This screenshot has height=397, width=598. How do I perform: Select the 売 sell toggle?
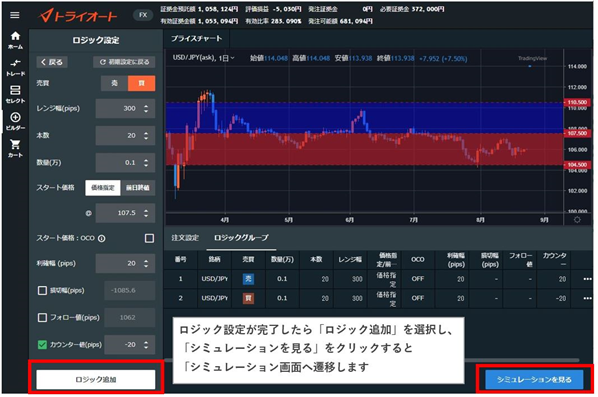coord(114,83)
